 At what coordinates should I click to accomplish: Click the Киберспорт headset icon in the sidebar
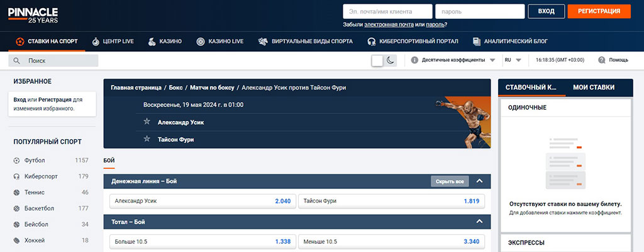point(16,176)
